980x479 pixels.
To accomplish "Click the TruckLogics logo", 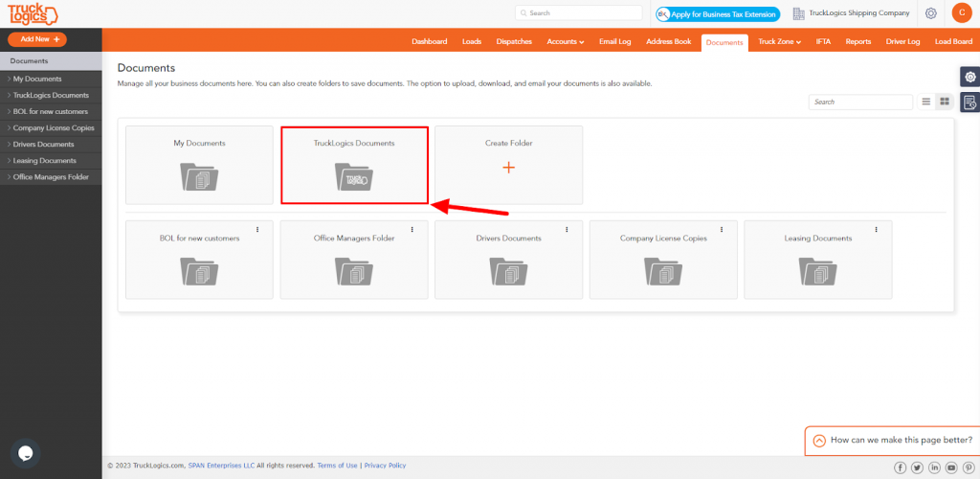I will click(33, 13).
